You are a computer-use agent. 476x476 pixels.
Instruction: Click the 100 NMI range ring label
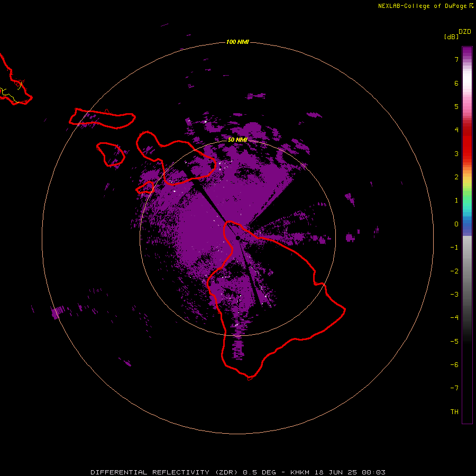(237, 42)
